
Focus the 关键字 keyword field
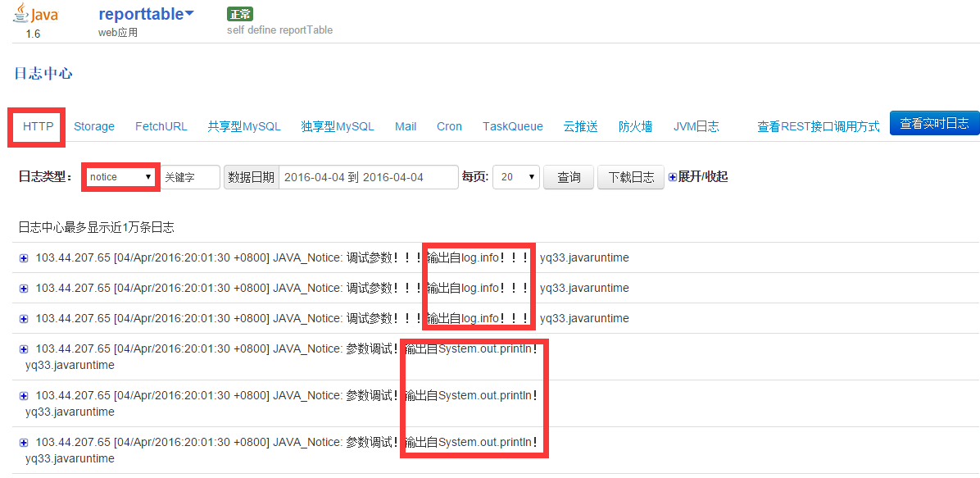point(191,177)
